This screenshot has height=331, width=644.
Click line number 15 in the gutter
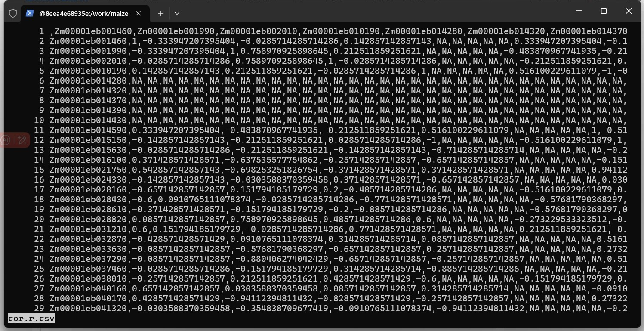click(39, 170)
